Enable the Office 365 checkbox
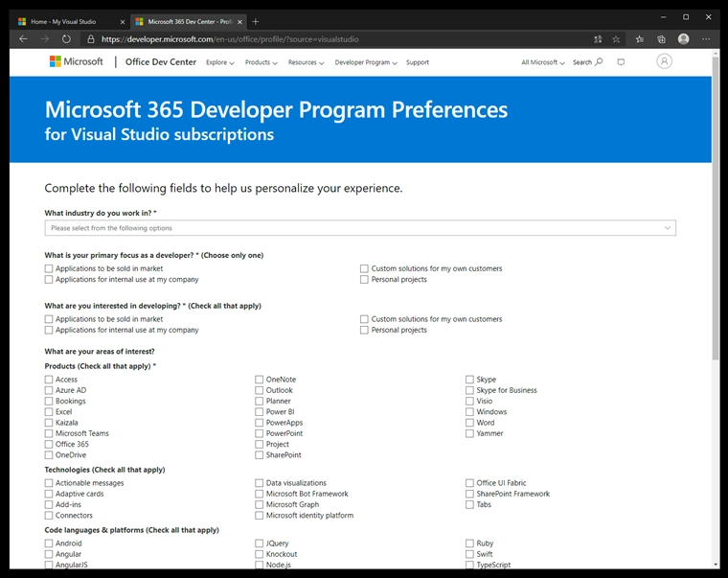 (x=49, y=444)
